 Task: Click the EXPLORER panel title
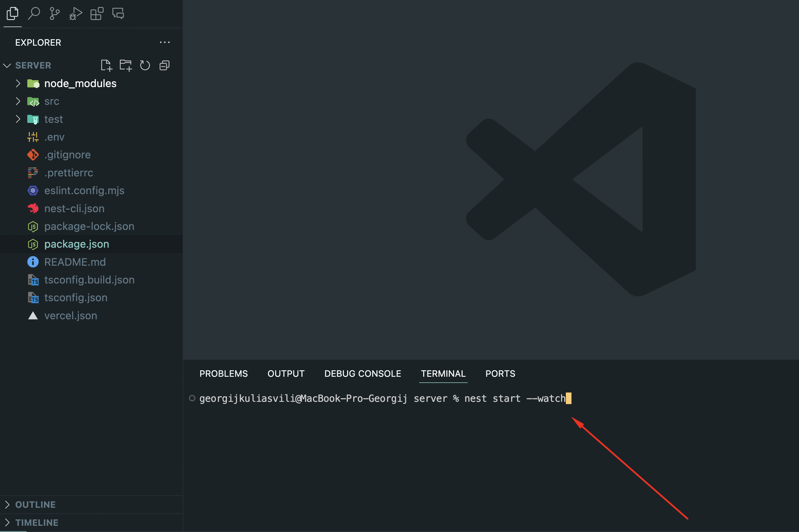pos(38,43)
